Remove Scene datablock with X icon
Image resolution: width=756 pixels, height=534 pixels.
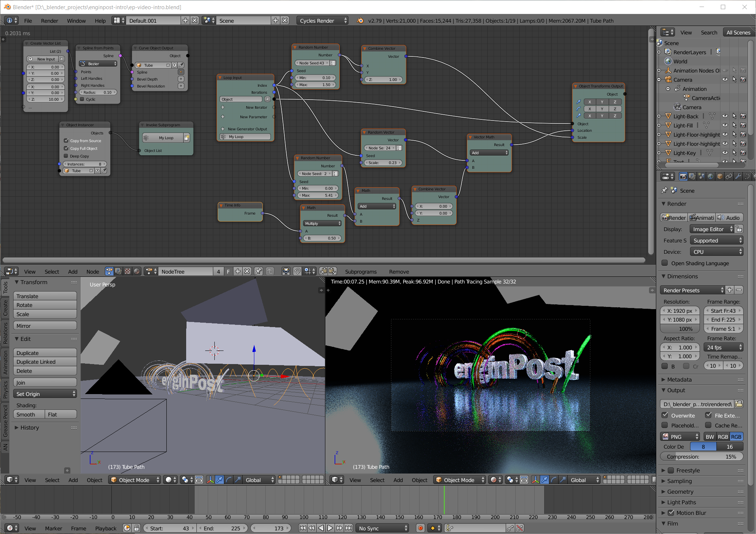click(285, 20)
